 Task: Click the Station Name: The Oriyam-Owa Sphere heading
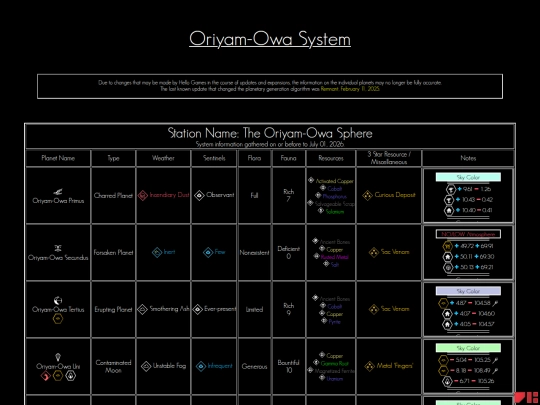point(270,133)
